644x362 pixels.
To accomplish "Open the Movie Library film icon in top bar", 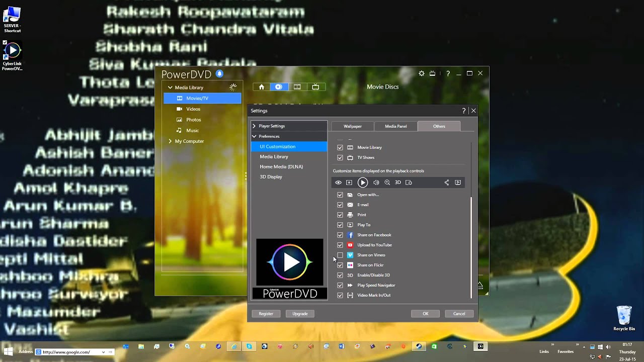I will pos(297,87).
